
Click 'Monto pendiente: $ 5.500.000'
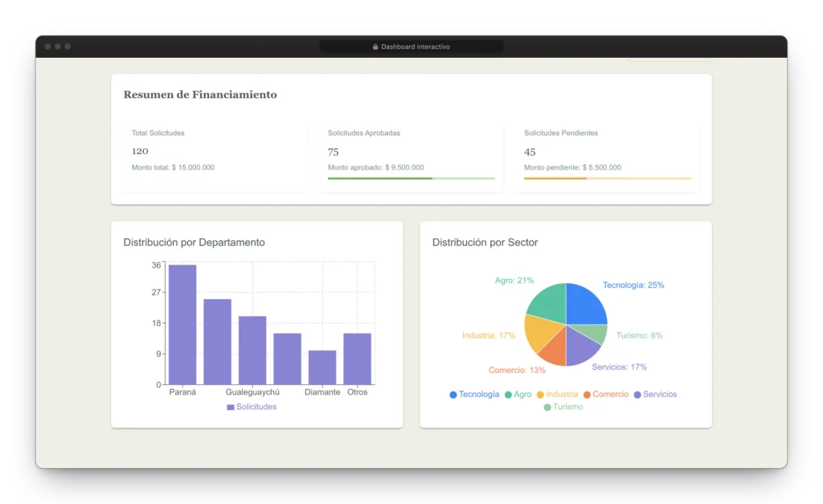[572, 167]
